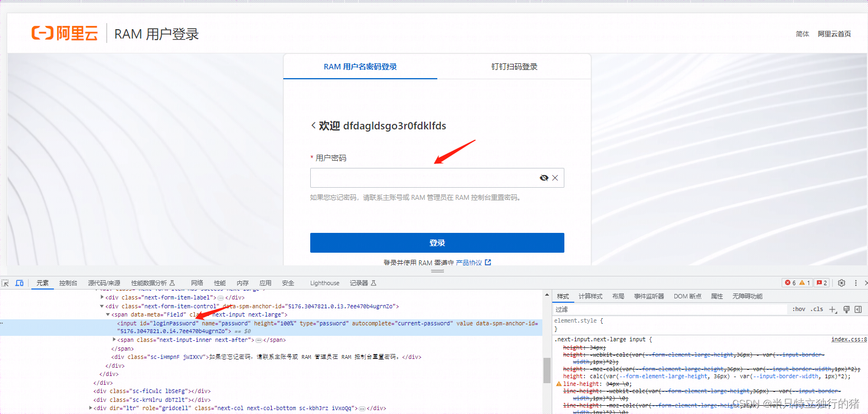
Task: Expand span next-input-inner next-after node
Action: click(x=114, y=340)
